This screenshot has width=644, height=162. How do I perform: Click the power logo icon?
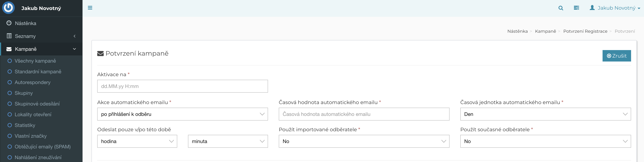pyautogui.click(x=8, y=8)
